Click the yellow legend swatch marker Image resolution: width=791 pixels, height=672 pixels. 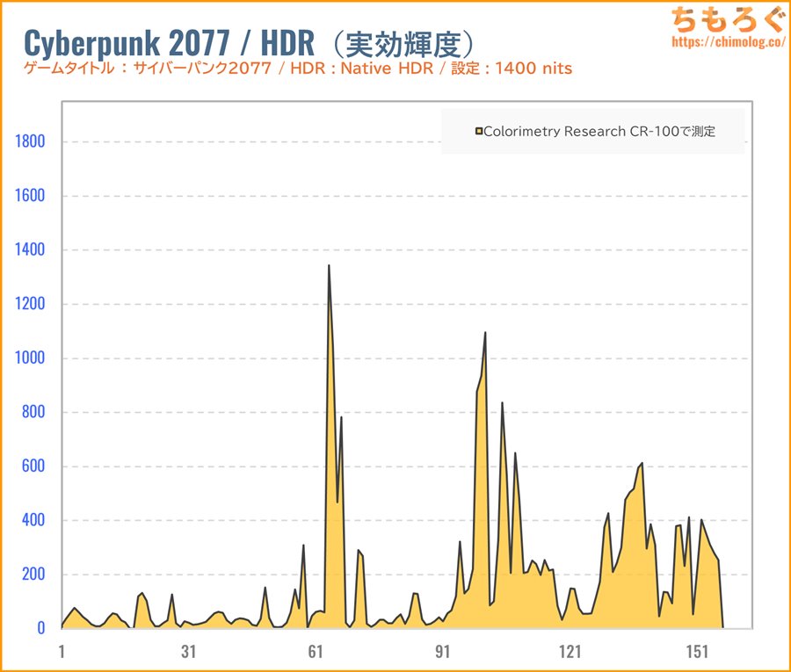click(x=479, y=132)
